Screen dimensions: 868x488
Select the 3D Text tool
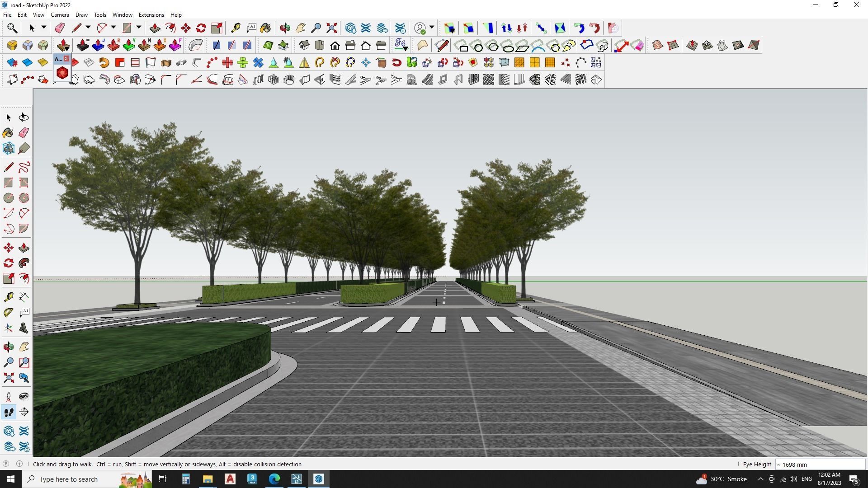tap(24, 328)
